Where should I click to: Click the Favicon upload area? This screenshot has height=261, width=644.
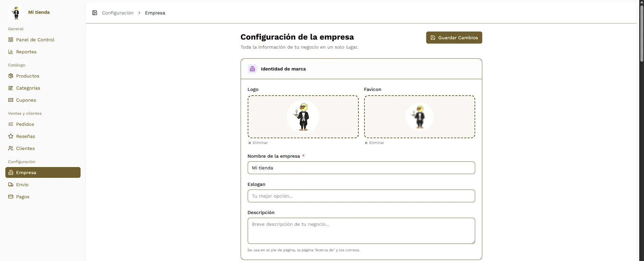click(x=419, y=117)
